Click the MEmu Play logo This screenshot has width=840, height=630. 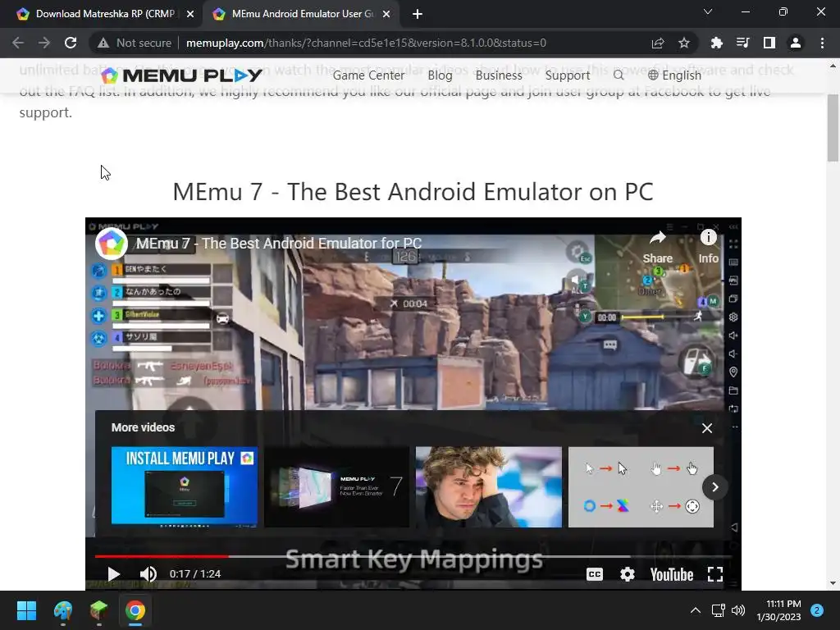181,75
